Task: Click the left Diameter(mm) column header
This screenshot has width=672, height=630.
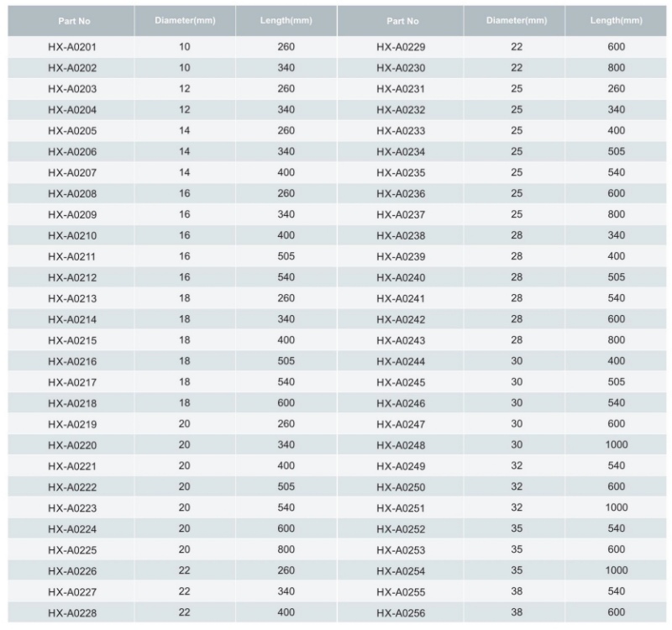Action: click(185, 20)
